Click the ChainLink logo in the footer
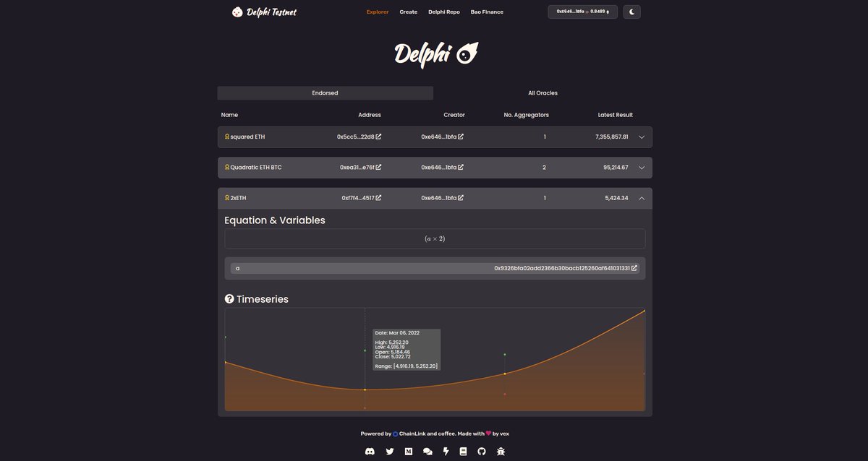This screenshot has width=868, height=461. click(x=396, y=434)
